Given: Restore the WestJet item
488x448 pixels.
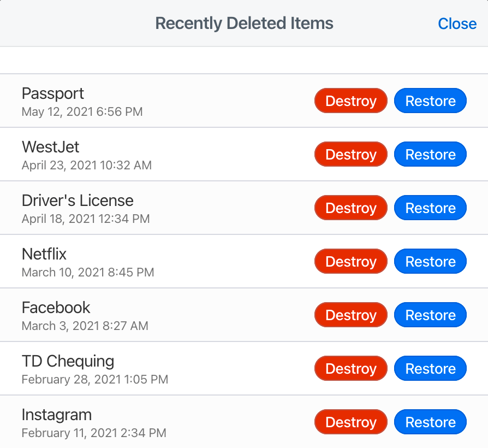Looking at the screenshot, I should click(430, 154).
